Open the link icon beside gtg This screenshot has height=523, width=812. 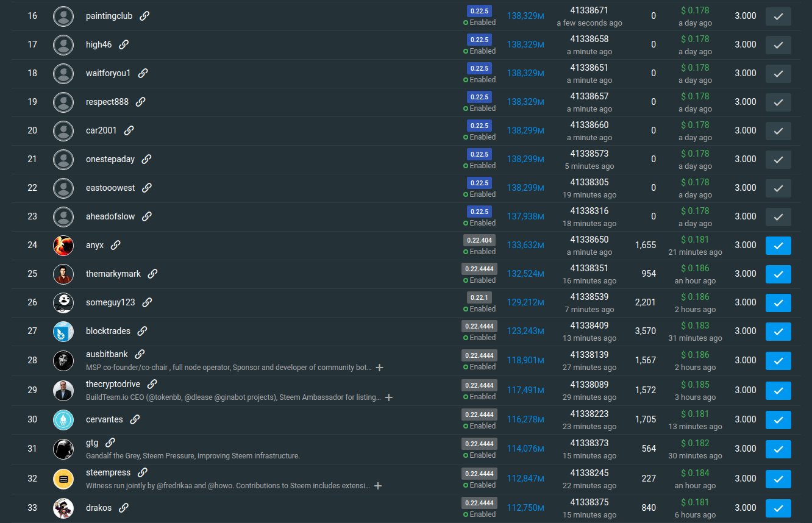click(110, 443)
